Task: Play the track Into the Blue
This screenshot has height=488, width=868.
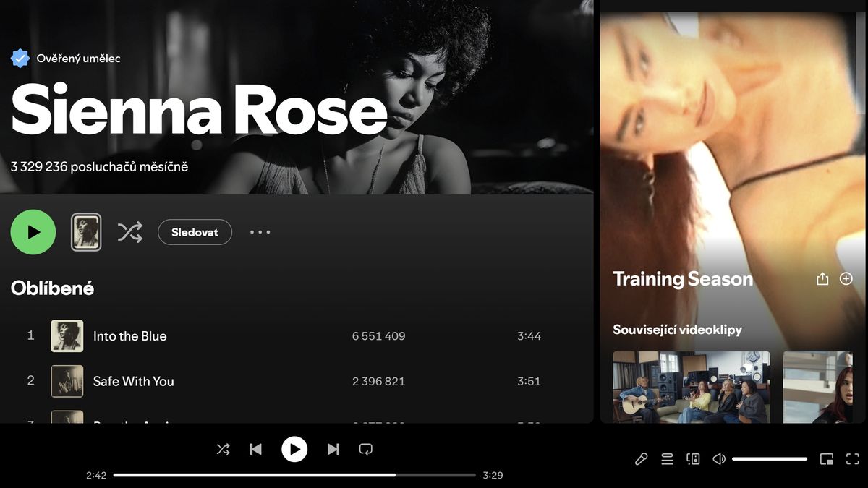Action: pyautogui.click(x=130, y=336)
